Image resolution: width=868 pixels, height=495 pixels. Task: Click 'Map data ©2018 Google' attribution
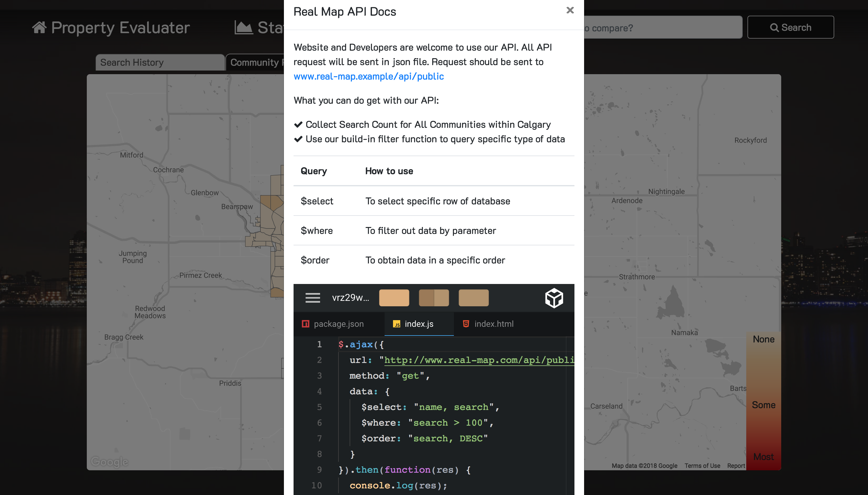pyautogui.click(x=644, y=465)
